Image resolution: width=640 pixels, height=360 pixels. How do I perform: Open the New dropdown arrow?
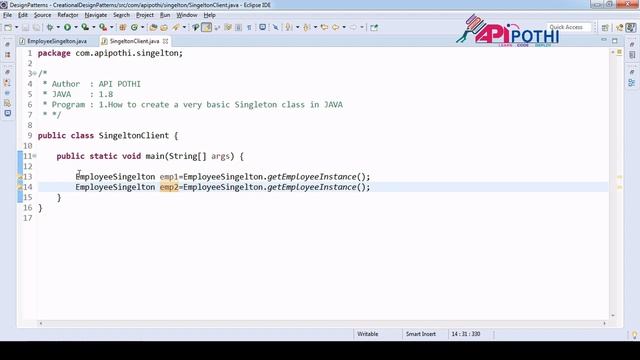[16, 27]
